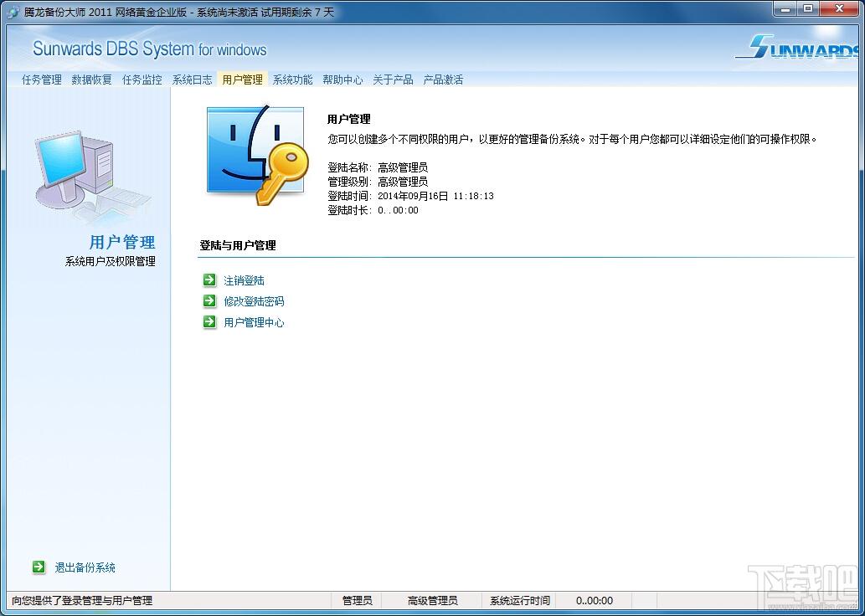Click the 登陆名称 label row
The height and width of the screenshot is (616, 865).
[378, 167]
